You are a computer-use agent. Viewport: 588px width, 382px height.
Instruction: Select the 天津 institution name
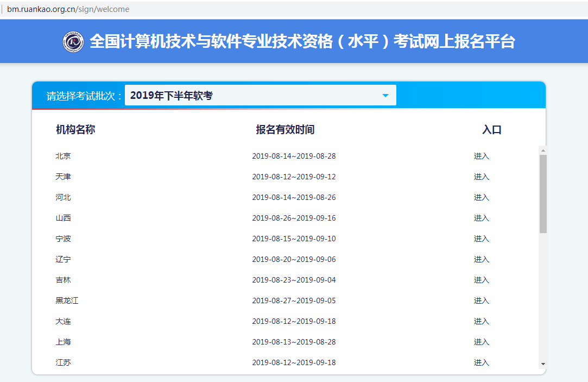point(63,177)
